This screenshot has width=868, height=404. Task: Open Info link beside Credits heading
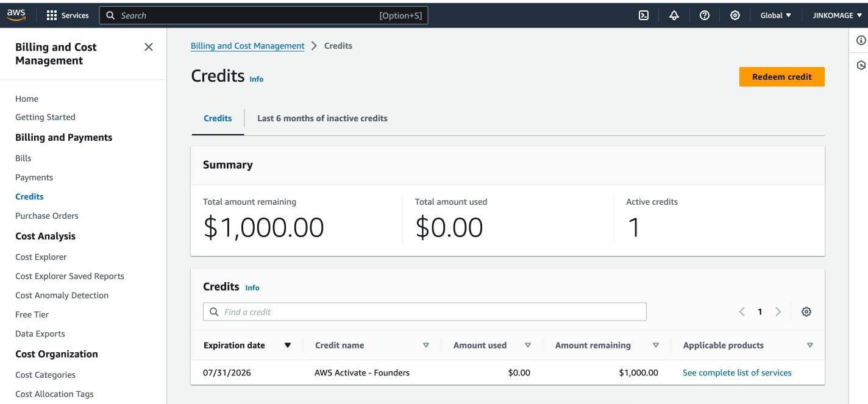pos(257,79)
